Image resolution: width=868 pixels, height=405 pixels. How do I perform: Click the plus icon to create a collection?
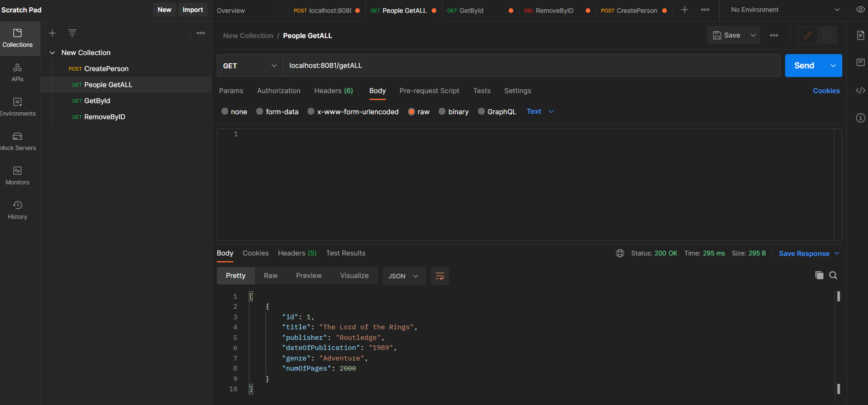click(52, 33)
